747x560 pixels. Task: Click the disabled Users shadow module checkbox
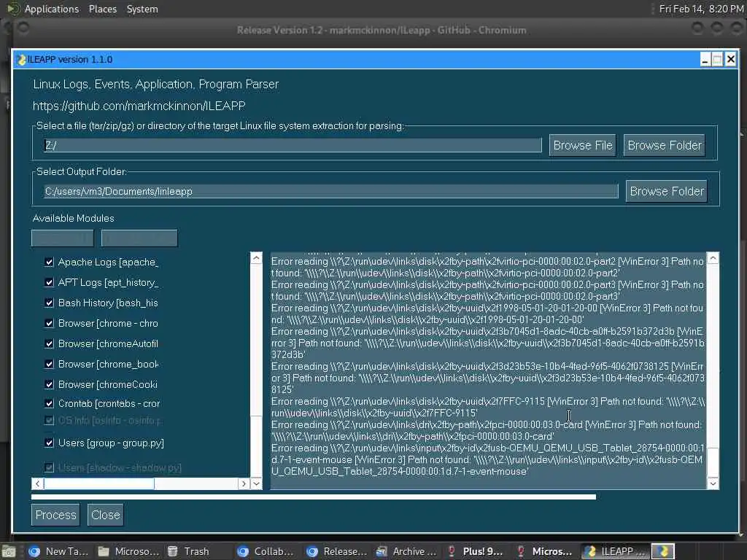(x=49, y=467)
